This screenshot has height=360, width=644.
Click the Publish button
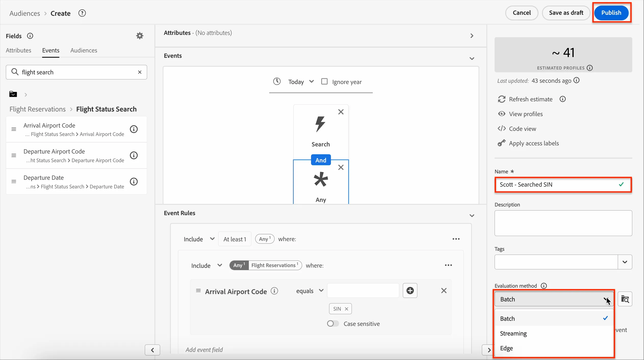click(611, 13)
